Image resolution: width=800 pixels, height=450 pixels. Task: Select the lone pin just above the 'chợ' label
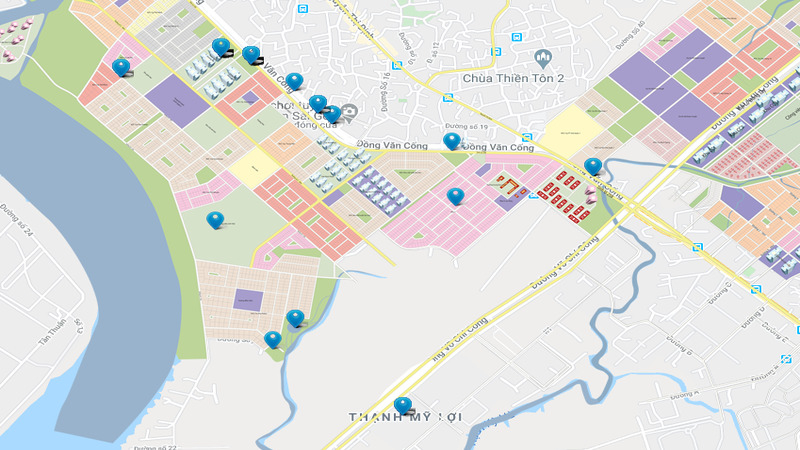294,81
